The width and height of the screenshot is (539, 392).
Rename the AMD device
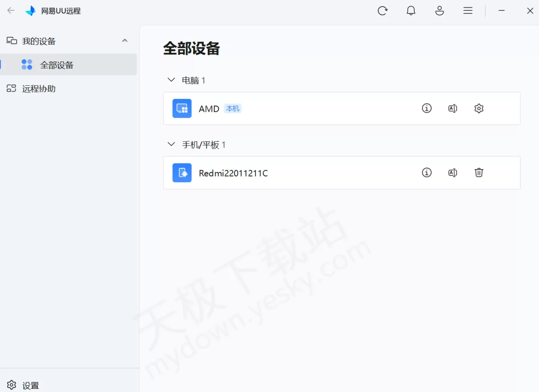453,108
